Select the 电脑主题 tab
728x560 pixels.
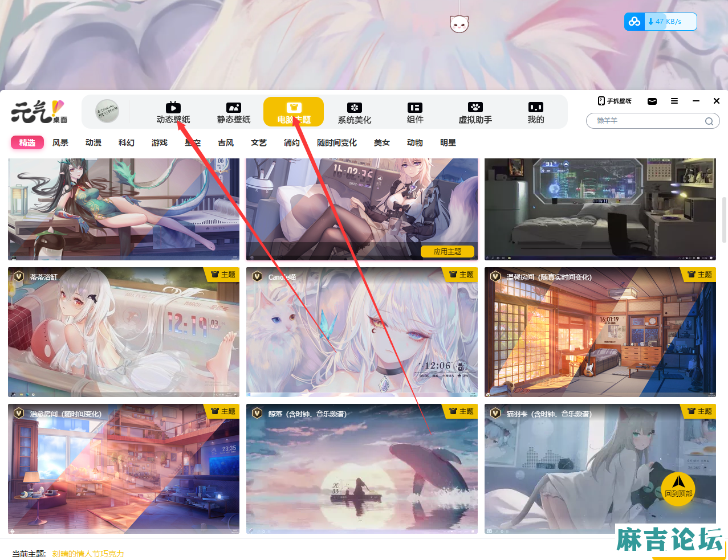point(294,112)
